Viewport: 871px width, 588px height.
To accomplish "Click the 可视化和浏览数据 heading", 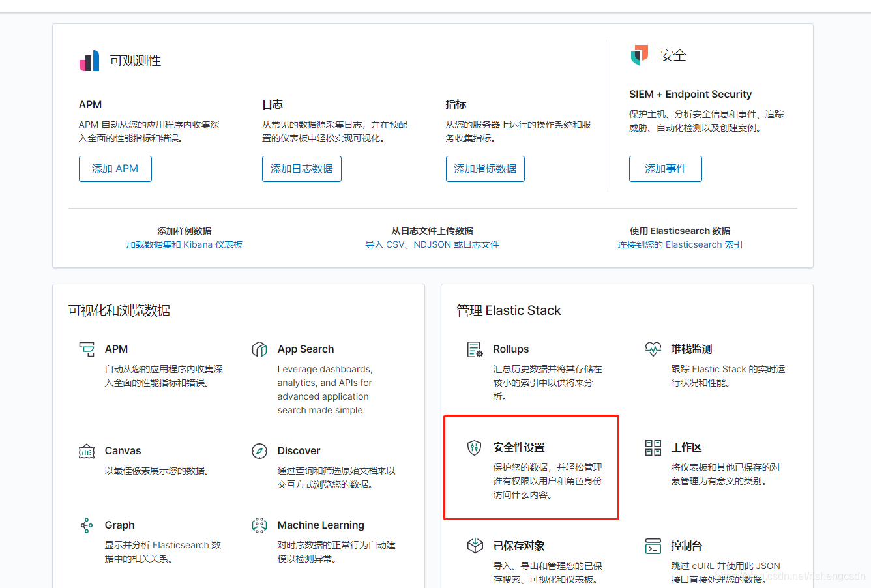I will [119, 310].
